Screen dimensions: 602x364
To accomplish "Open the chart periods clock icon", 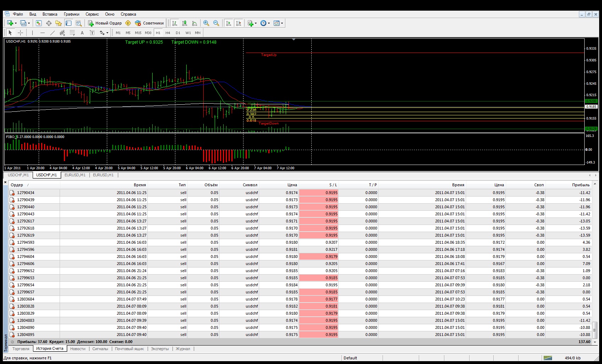I will pyautogui.click(x=263, y=23).
